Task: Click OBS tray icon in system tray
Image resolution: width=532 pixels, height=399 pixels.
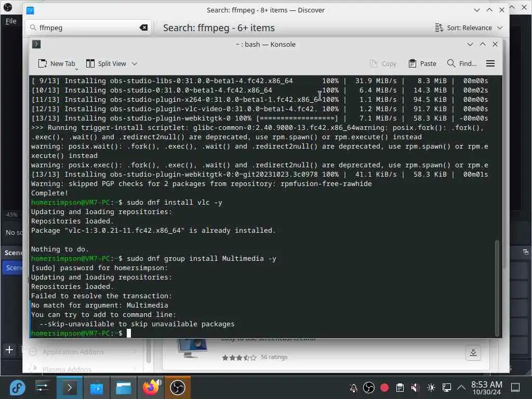Action: coord(369,388)
